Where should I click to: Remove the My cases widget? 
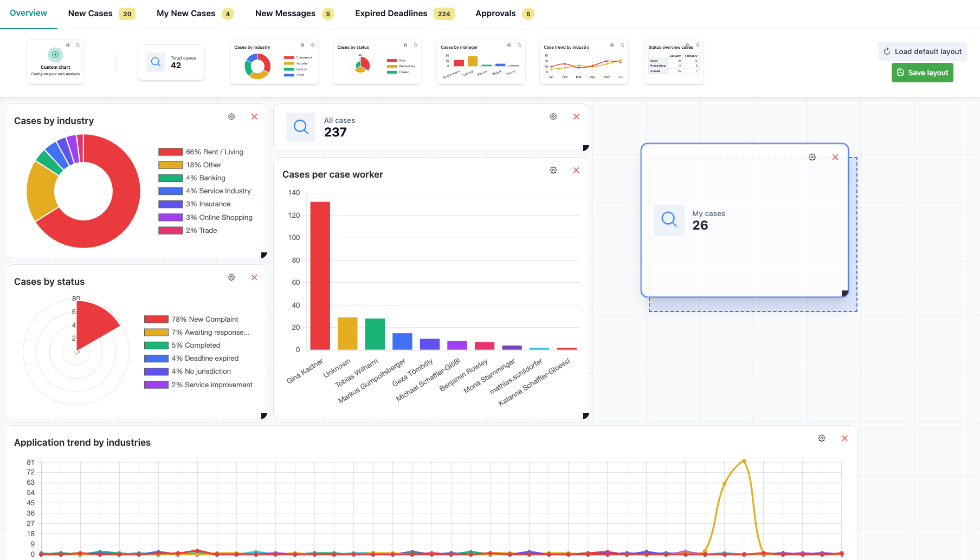click(835, 157)
